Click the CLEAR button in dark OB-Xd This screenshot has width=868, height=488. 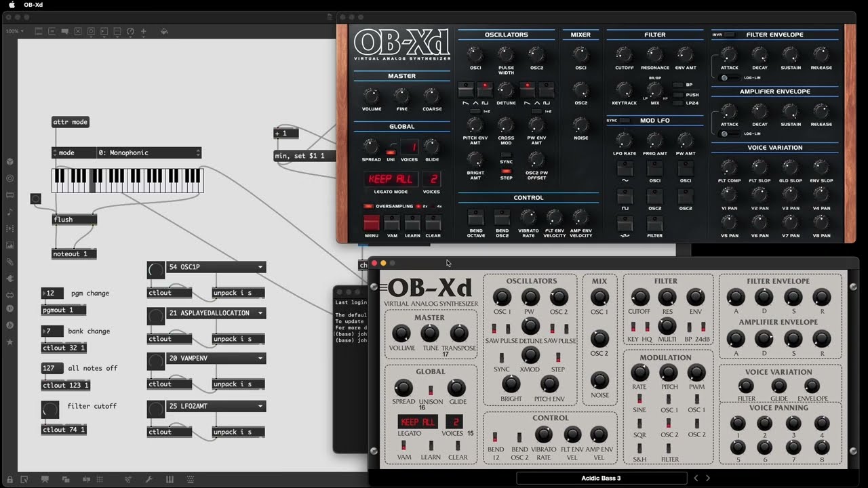[433, 223]
